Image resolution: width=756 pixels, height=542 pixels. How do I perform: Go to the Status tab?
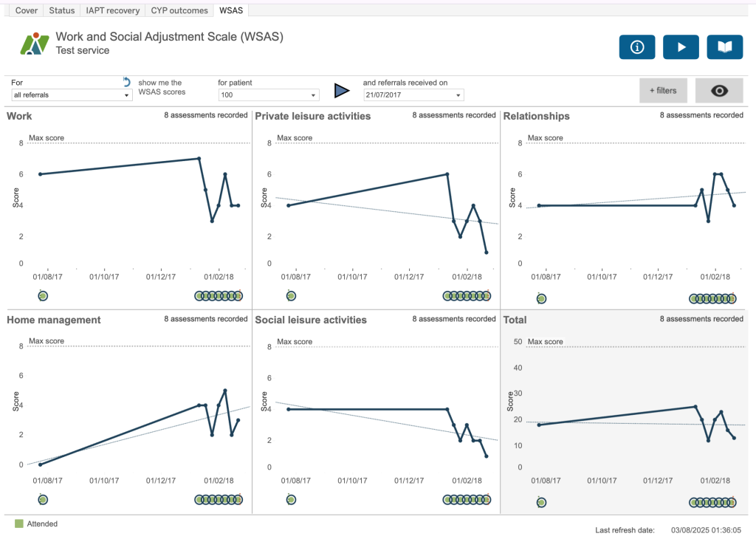[x=62, y=10]
